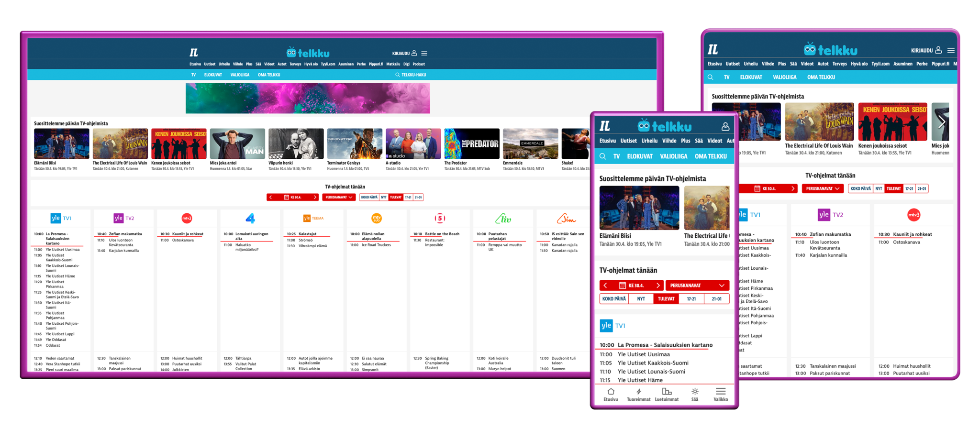
Task: Open the hamburger menu in desktop view
Action: 424,53
